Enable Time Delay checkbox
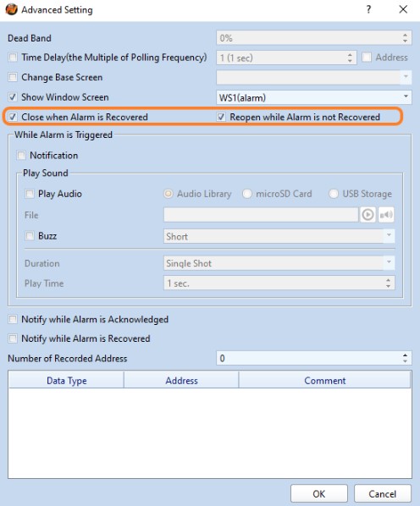This screenshot has width=420, height=506. click(13, 58)
